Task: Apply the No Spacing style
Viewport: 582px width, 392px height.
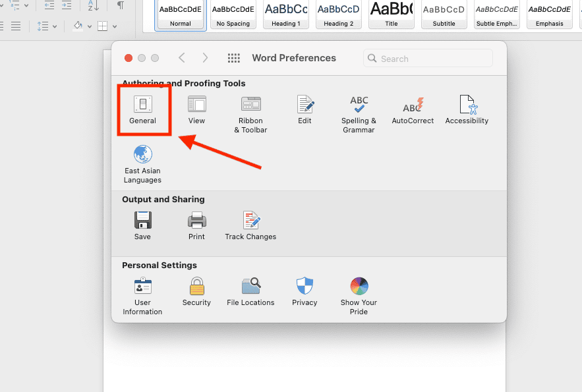Action: [x=233, y=15]
